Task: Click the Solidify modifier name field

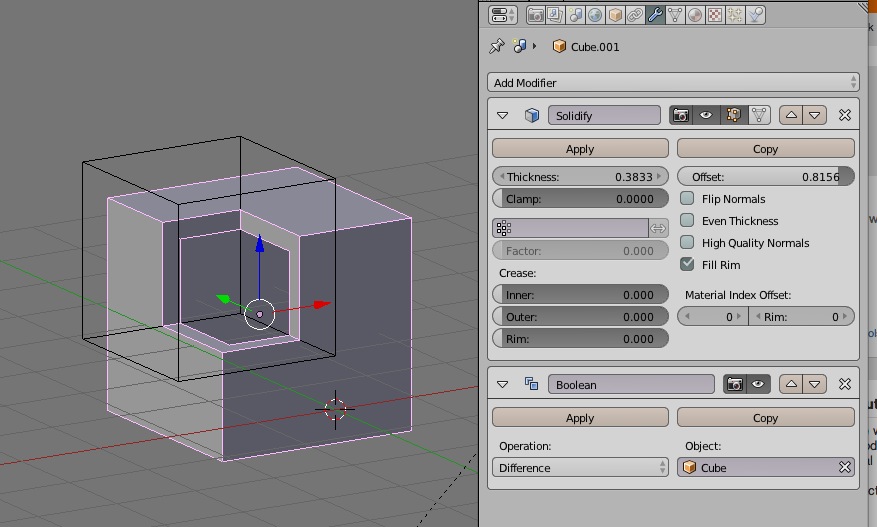Action: point(604,116)
